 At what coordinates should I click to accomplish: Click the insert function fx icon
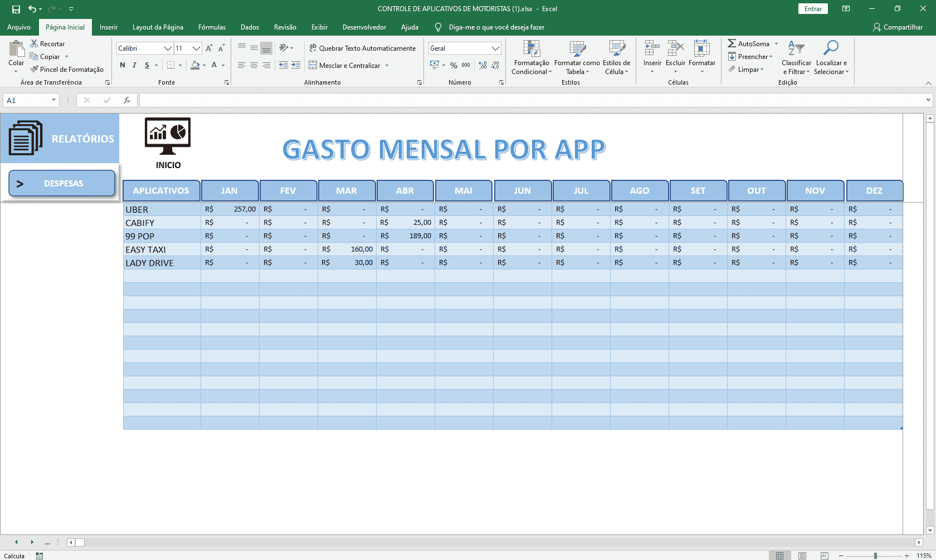coord(127,100)
